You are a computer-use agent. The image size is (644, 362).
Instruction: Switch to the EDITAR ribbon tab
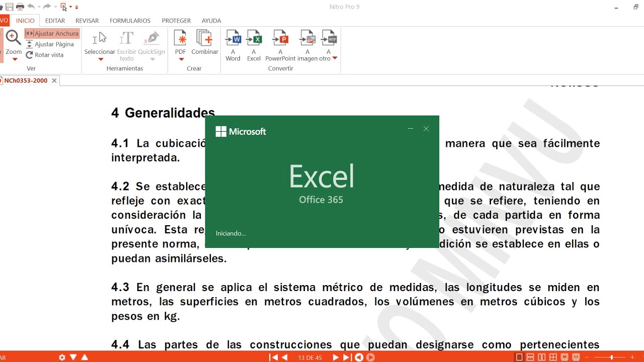tap(55, 21)
